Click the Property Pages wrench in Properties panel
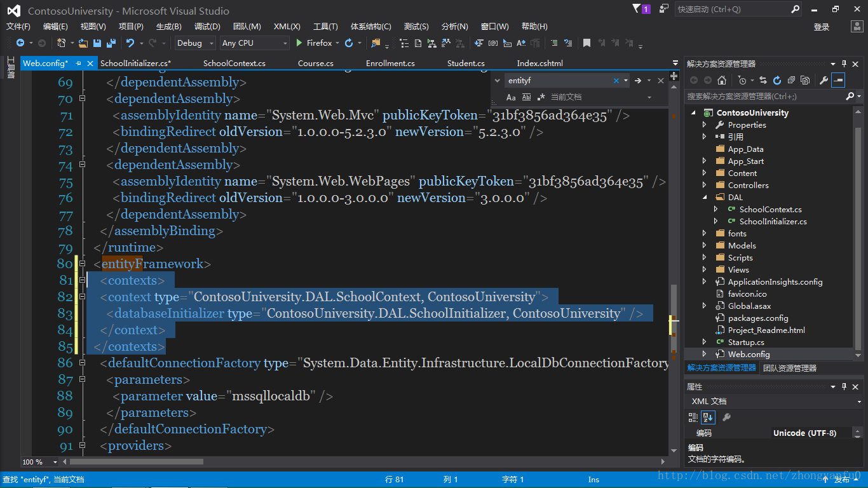 click(726, 417)
